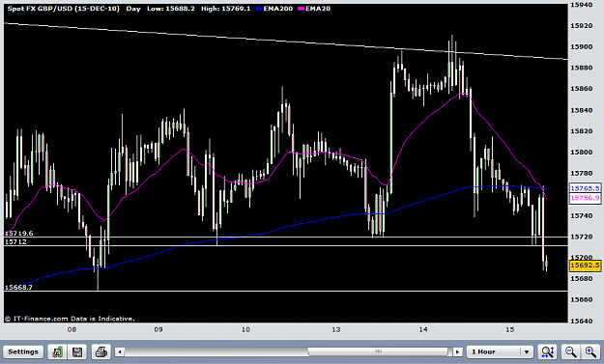Click the date label 08 on time axis

pos(72,329)
